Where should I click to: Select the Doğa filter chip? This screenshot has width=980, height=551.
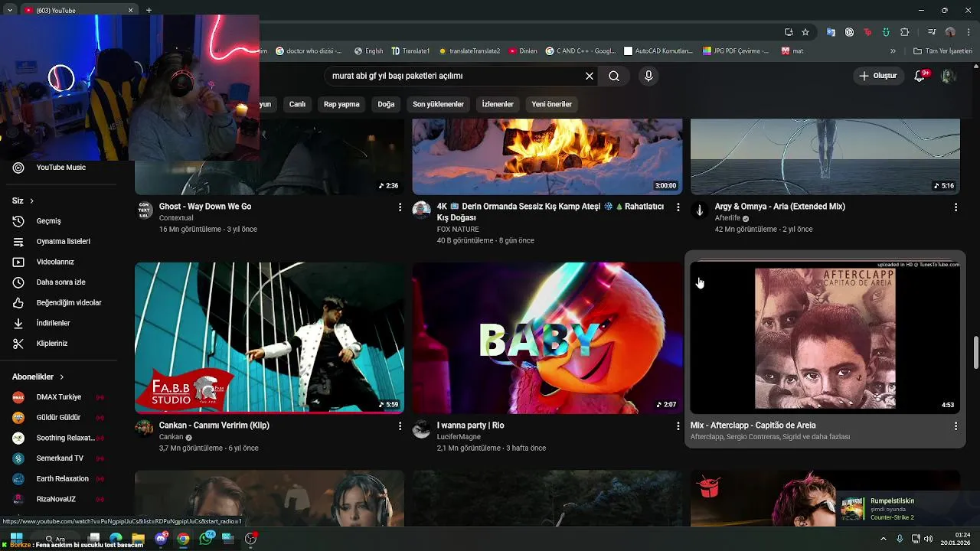click(386, 104)
